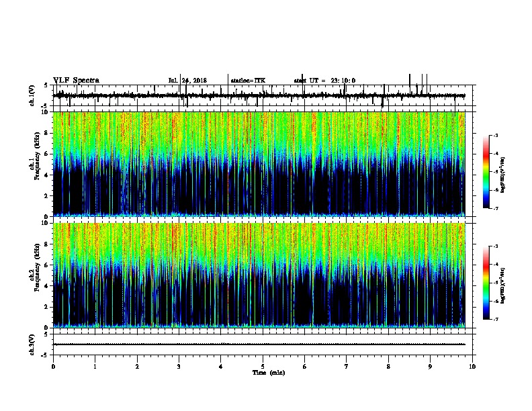Click the ch.1 "Frequency (kHz)" axis label
Screen dimensions: 532x411
click(x=37, y=156)
